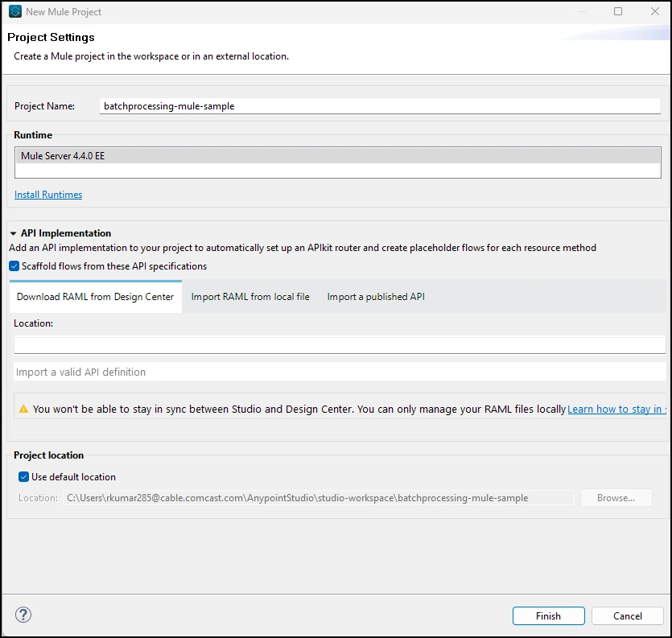Select Mule Server 4.4.0 EE runtime

click(338, 155)
